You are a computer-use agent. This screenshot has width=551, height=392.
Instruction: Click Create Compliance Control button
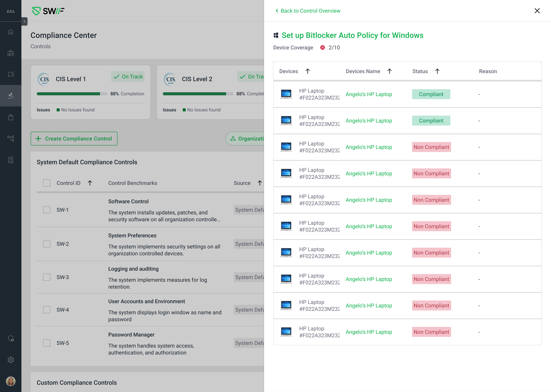(74, 139)
